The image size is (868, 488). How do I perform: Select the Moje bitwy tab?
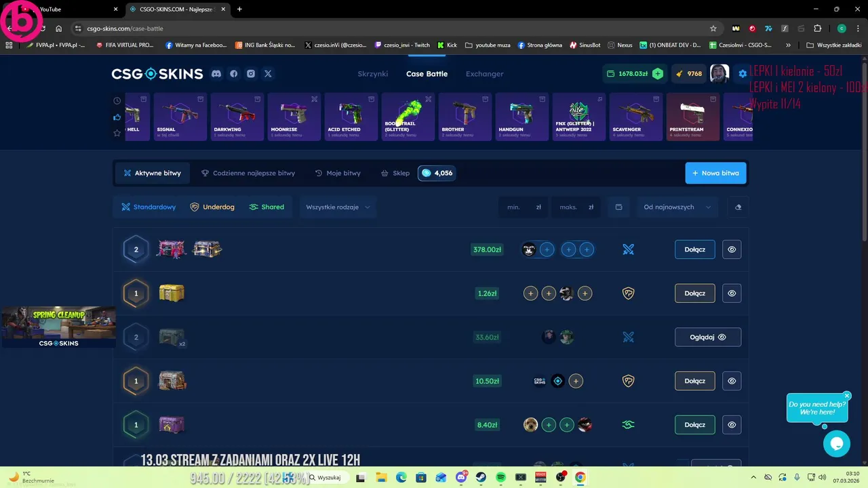[x=338, y=173]
